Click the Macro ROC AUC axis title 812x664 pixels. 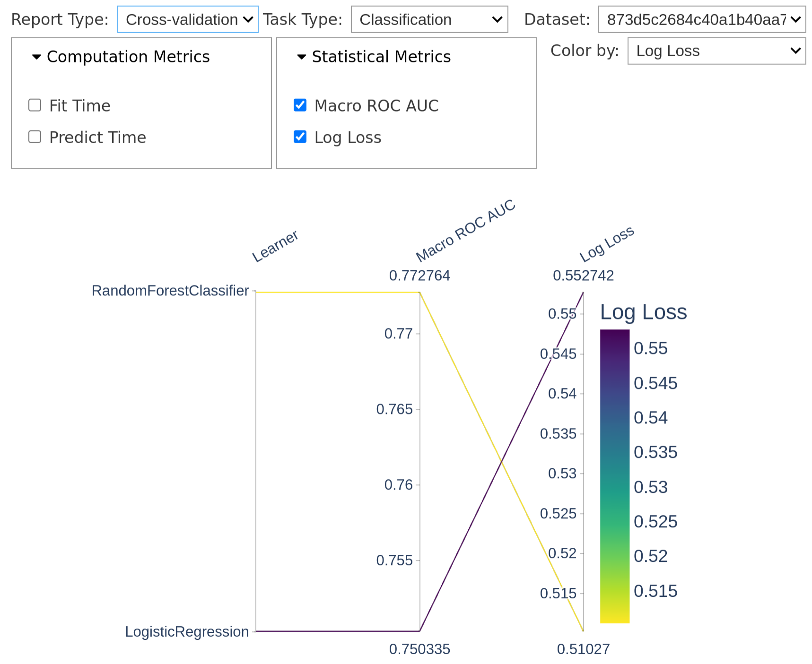[x=465, y=232]
